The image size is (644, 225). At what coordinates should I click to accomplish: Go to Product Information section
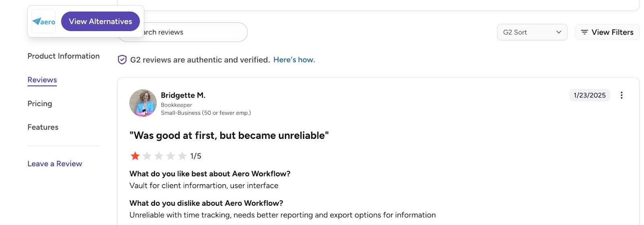(64, 56)
